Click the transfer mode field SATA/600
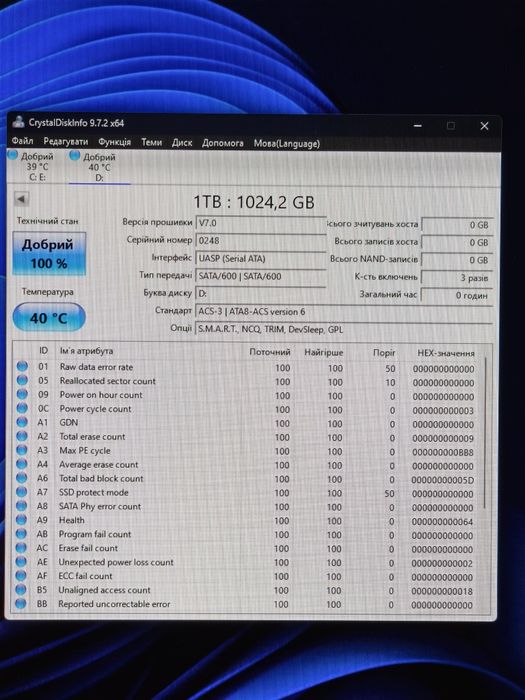The image size is (525, 700). (261, 276)
